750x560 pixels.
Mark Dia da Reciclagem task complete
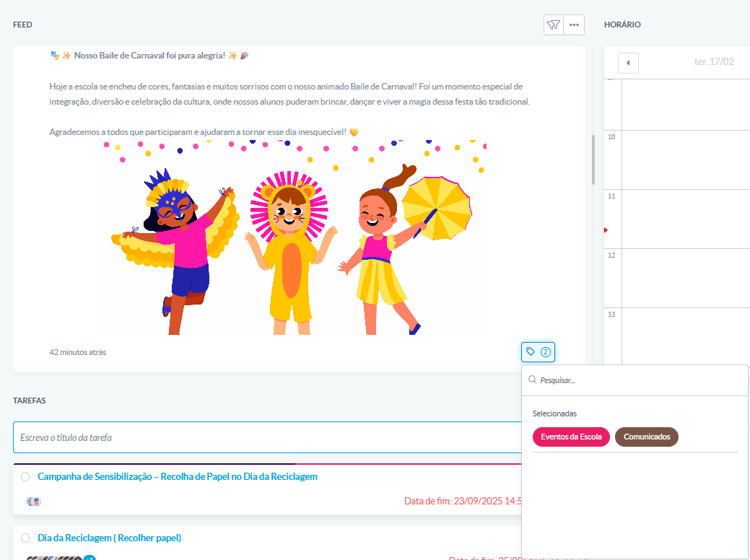tap(25, 538)
